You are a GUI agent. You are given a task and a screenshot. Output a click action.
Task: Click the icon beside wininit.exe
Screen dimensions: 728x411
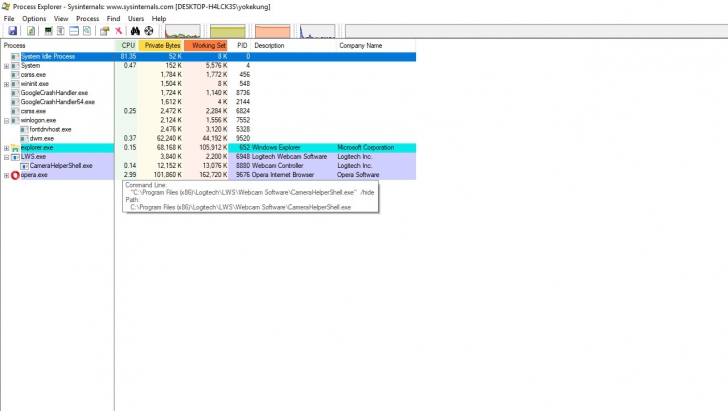coord(15,84)
